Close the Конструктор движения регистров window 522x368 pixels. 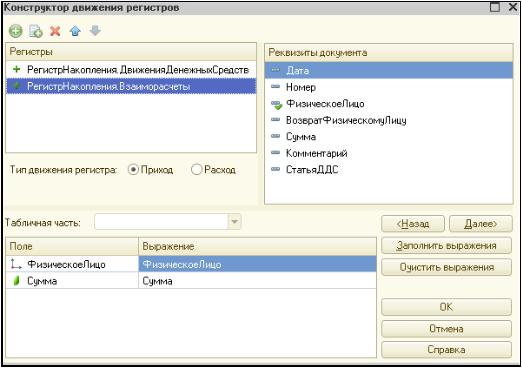coord(513,7)
